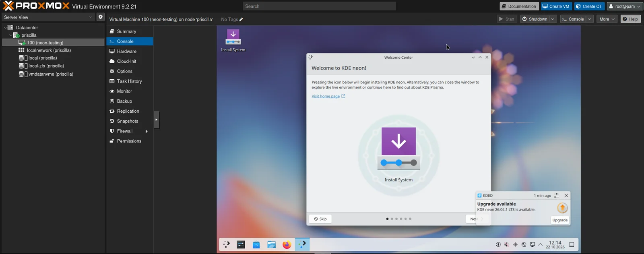This screenshot has width=644, height=254.
Task: Open the Monitor section
Action: tap(130, 91)
